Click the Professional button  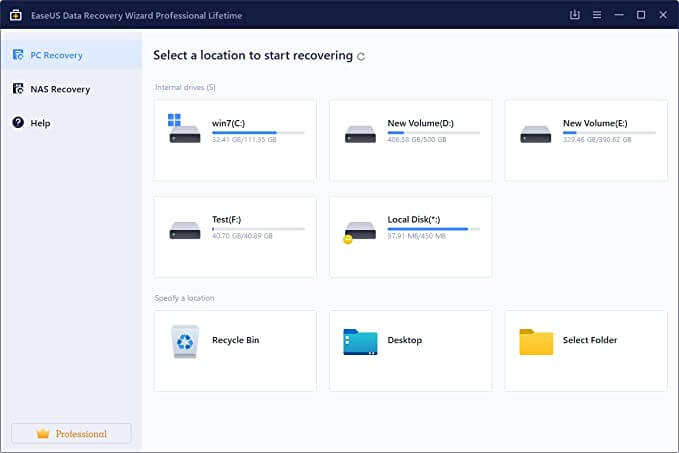click(x=71, y=433)
